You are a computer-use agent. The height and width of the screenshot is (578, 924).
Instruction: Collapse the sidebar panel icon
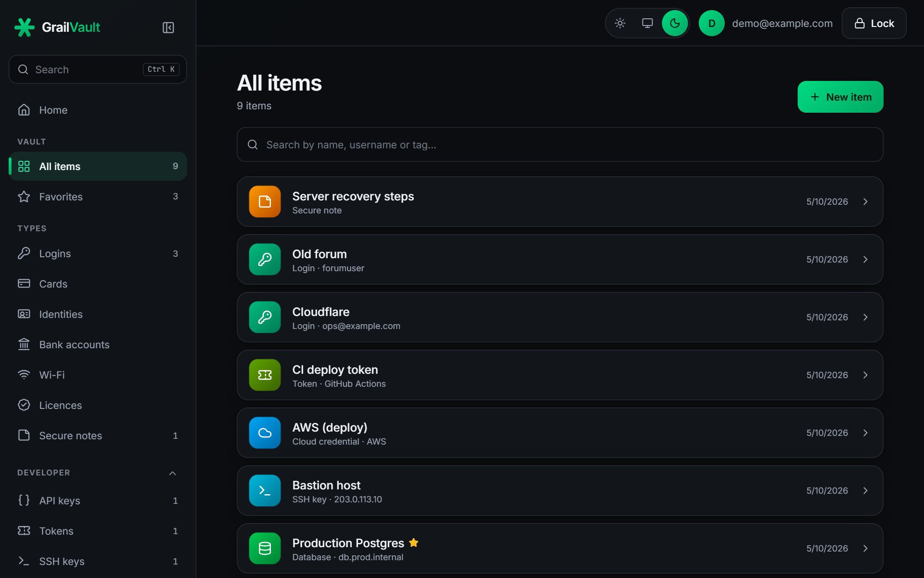pos(168,27)
